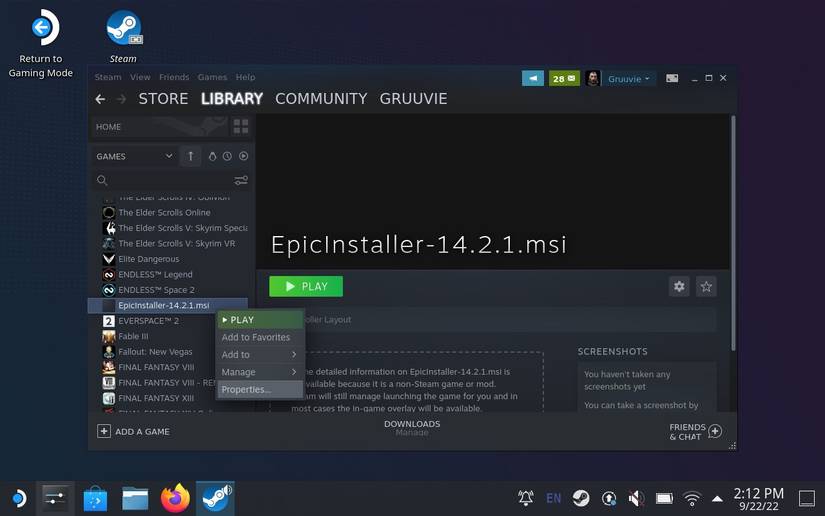The width and height of the screenshot is (825, 516).
Task: Click the muted volume tray icon
Action: coord(637,498)
